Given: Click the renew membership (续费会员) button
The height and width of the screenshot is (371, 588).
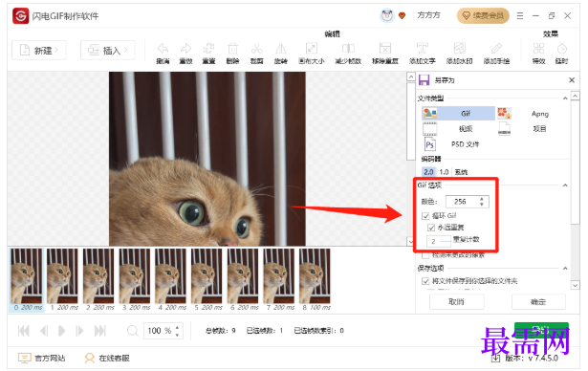Looking at the screenshot, I should point(483,15).
